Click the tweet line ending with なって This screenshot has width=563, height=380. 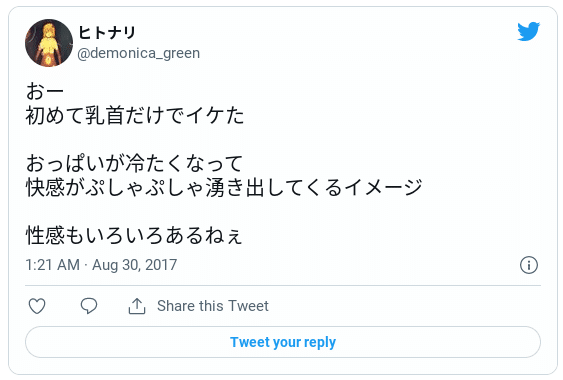click(135, 163)
